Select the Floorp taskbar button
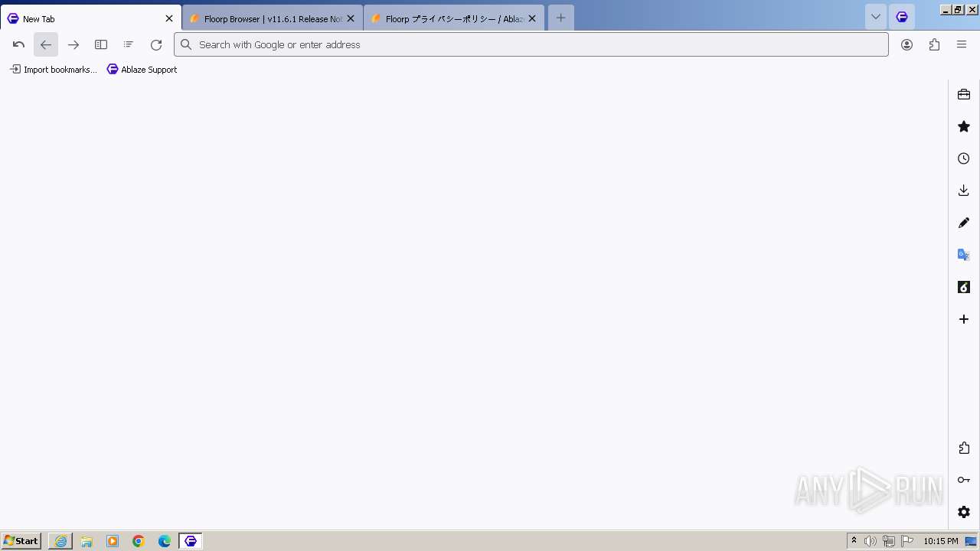 191,541
